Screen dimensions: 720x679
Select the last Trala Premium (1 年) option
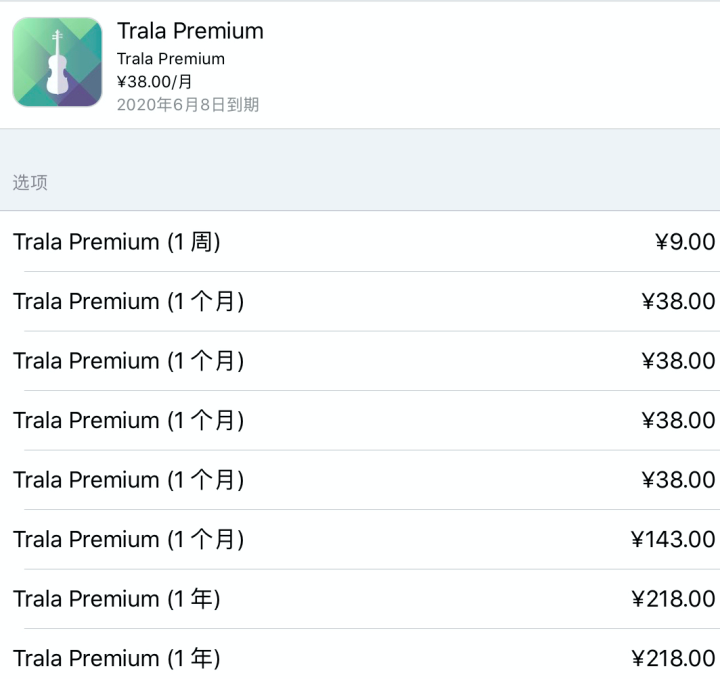(116, 658)
